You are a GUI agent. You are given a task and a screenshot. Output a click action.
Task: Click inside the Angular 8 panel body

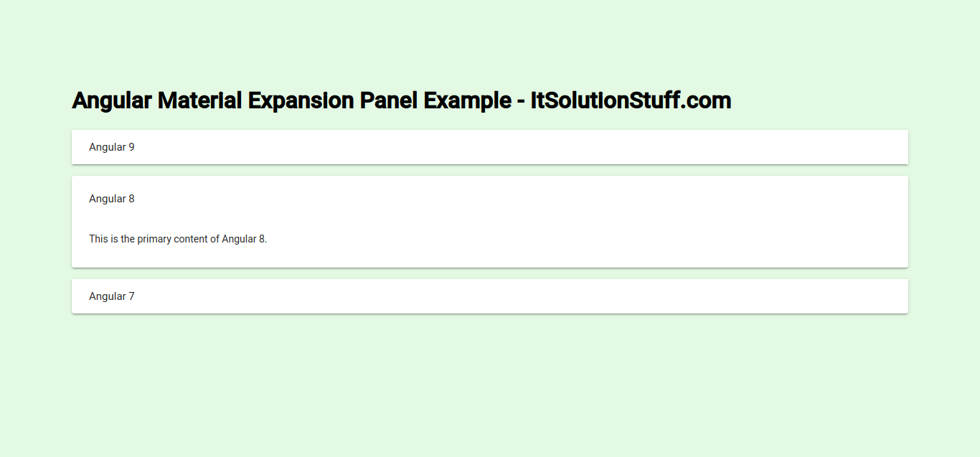pos(502,244)
